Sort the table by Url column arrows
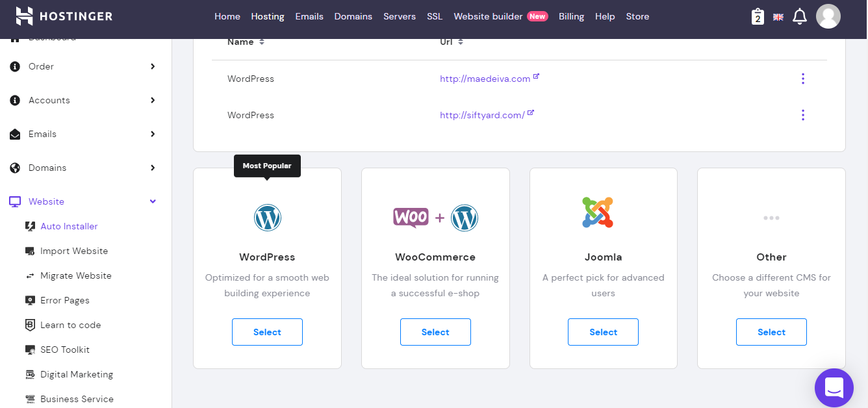 (461, 42)
